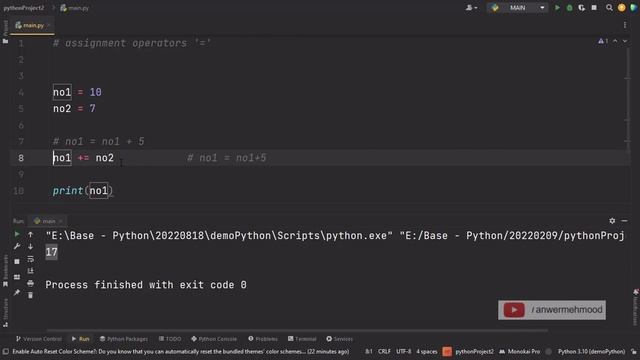Go to next highlighted problem arrow

tap(625, 41)
